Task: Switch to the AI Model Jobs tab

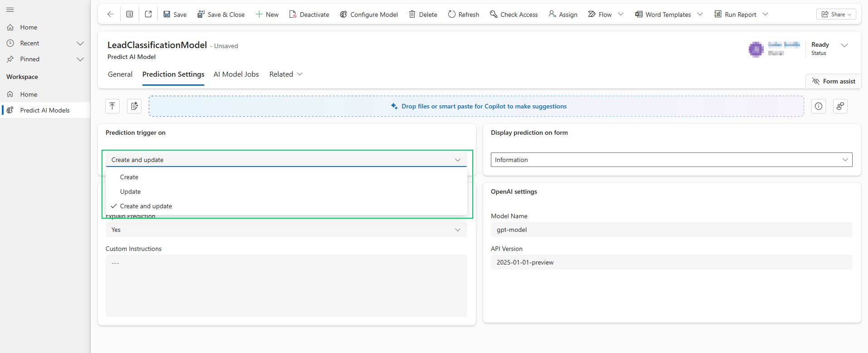Action: [x=236, y=74]
